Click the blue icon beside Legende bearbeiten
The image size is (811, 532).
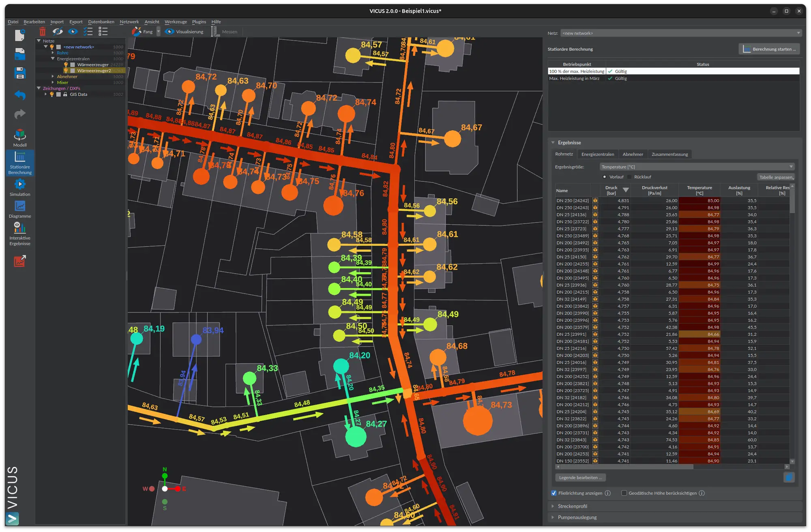point(789,478)
